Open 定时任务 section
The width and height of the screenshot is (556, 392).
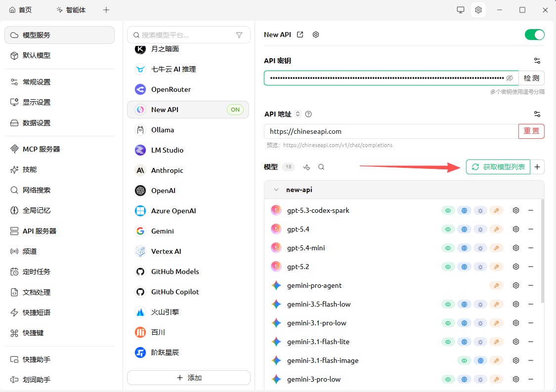60,272
